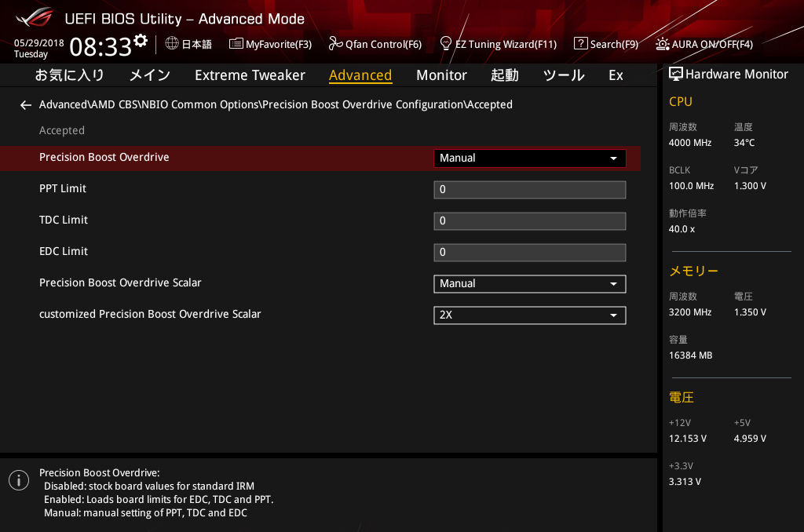Click the date 05/29/2018
Viewport: 804px width, 532px height.
[x=39, y=43]
